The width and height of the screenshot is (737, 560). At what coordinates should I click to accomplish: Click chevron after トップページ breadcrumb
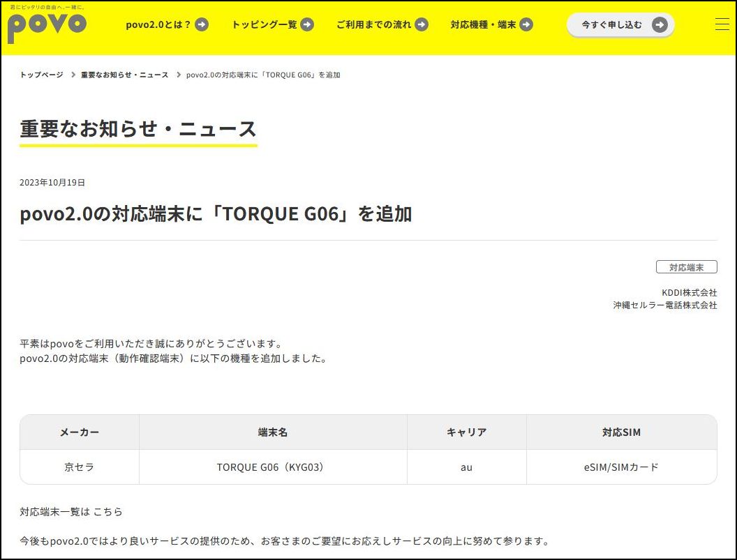tap(73, 75)
